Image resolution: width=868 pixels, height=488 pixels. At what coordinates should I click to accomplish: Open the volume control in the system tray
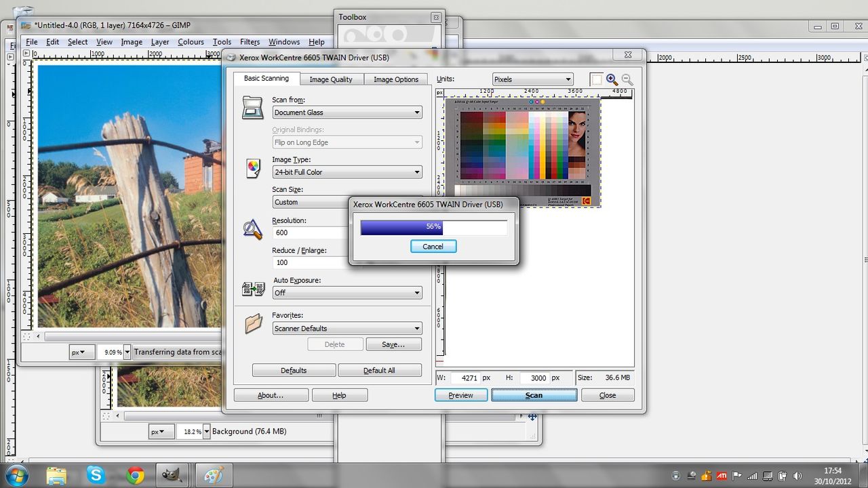(797, 476)
